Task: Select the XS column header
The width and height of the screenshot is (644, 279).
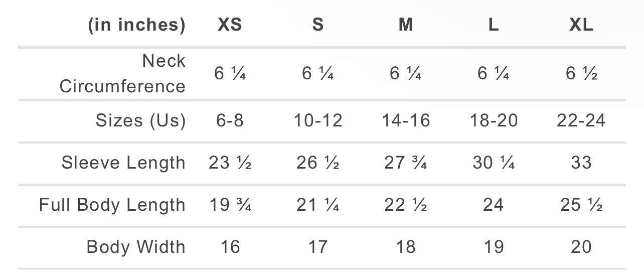Action: click(230, 25)
